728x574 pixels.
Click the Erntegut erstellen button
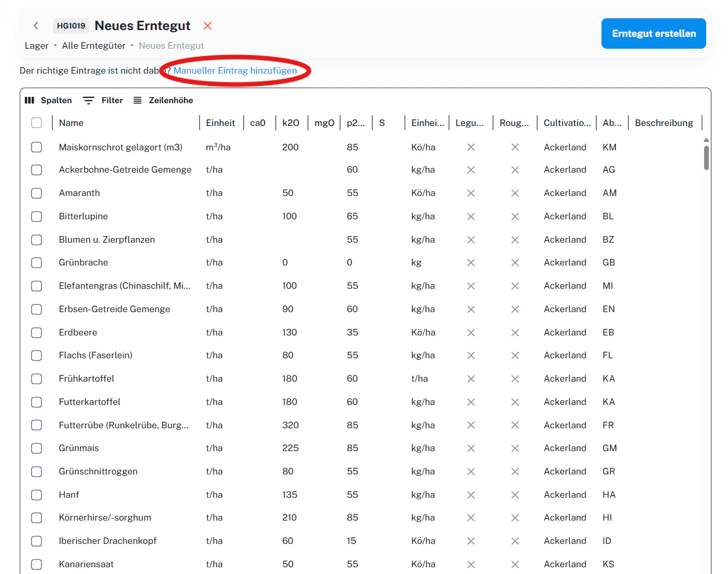[653, 33]
